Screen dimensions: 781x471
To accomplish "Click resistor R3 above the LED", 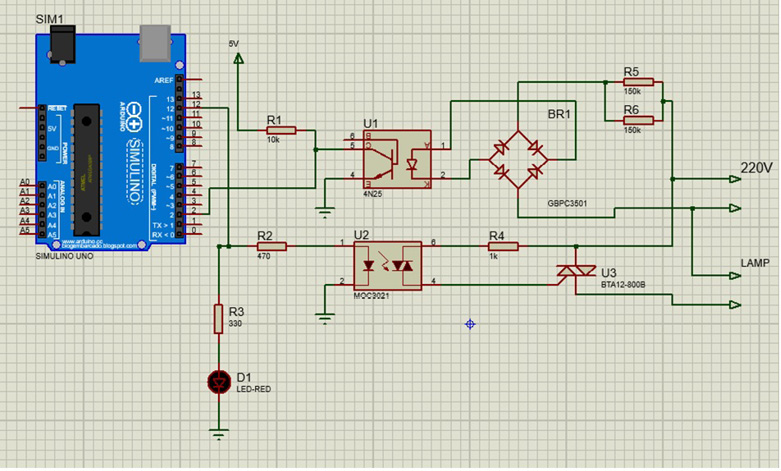I will pos(218,320).
